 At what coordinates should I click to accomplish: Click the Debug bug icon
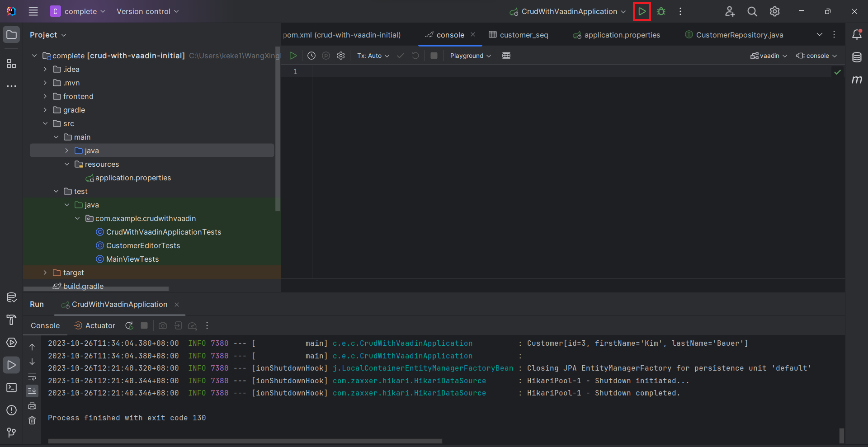[661, 12]
